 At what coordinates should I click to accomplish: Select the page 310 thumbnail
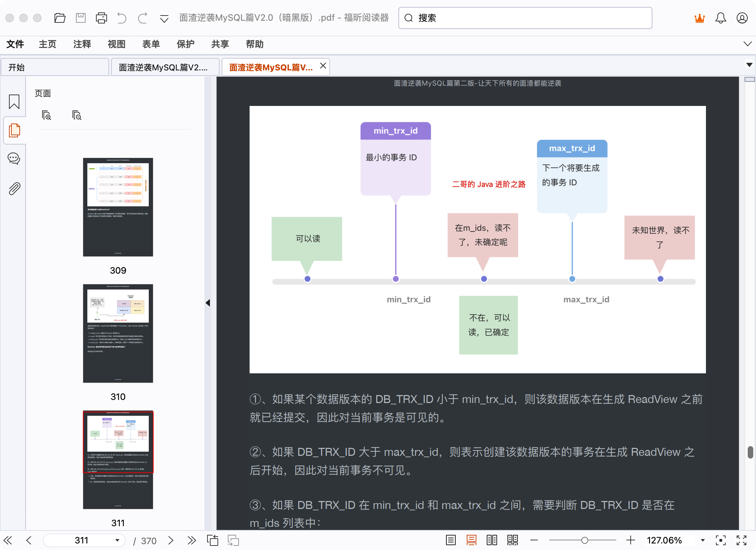click(x=118, y=333)
